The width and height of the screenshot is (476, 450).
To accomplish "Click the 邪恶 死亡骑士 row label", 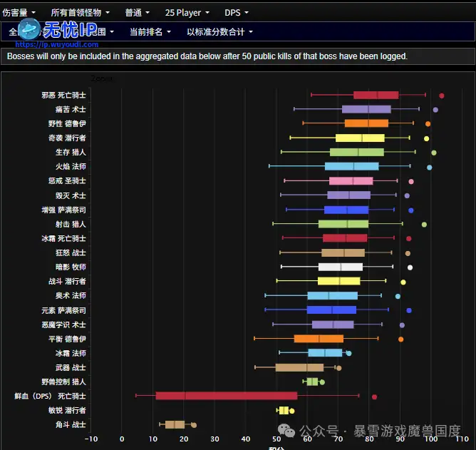I will click(63, 95).
